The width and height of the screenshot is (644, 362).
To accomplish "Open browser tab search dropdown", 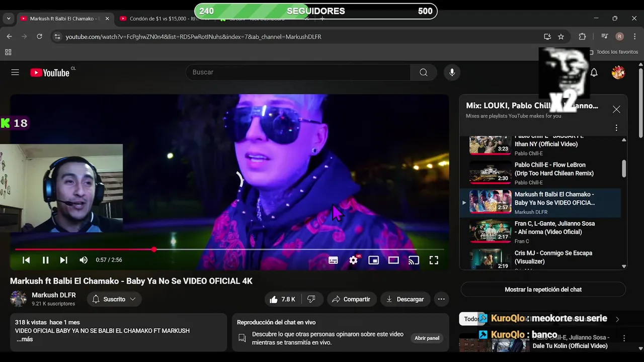I will coord(9,19).
